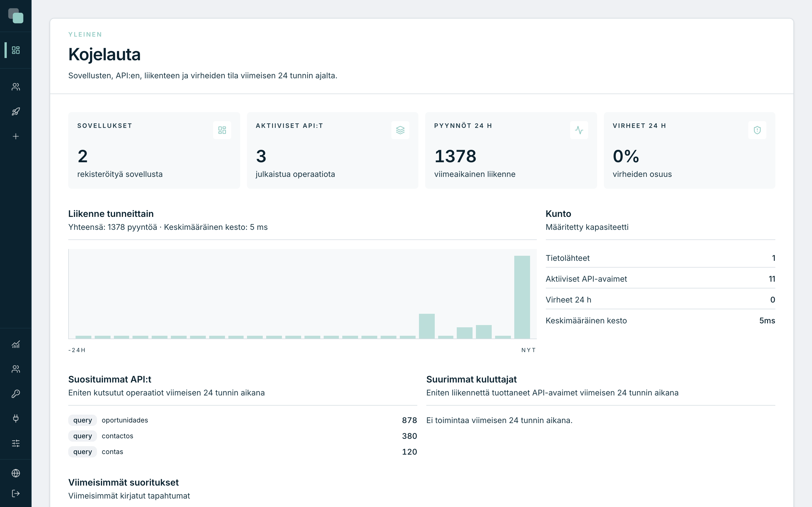Open the analytics chart icon in sidebar
The width and height of the screenshot is (812, 507).
pos(16,344)
